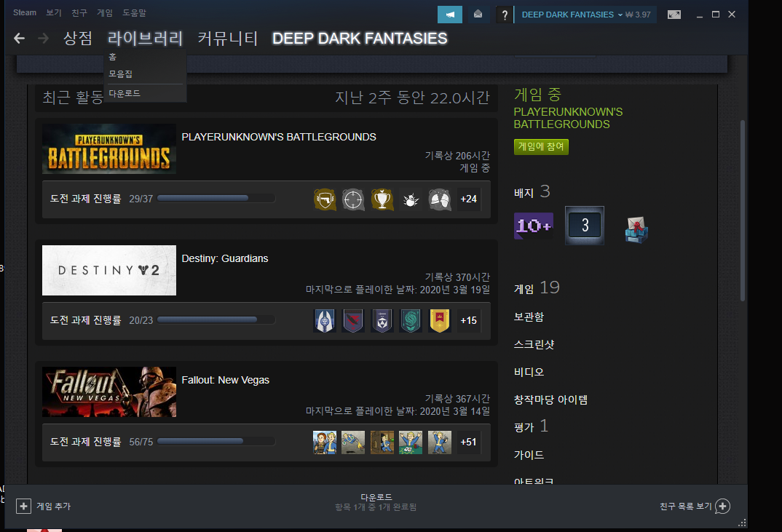
Task: Open the Destiny: Guardians title link
Action: point(225,258)
